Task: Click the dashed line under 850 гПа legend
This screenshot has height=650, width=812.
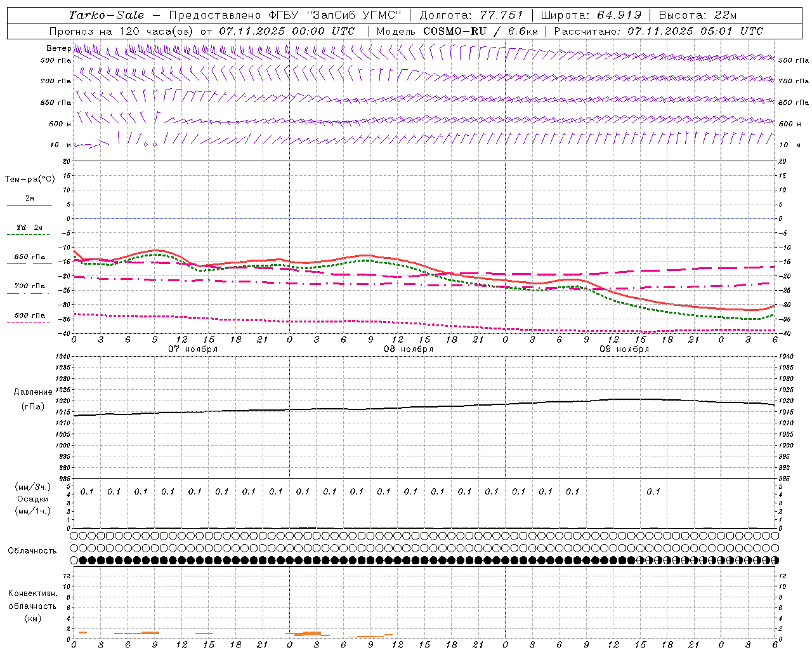Action: [x=29, y=263]
